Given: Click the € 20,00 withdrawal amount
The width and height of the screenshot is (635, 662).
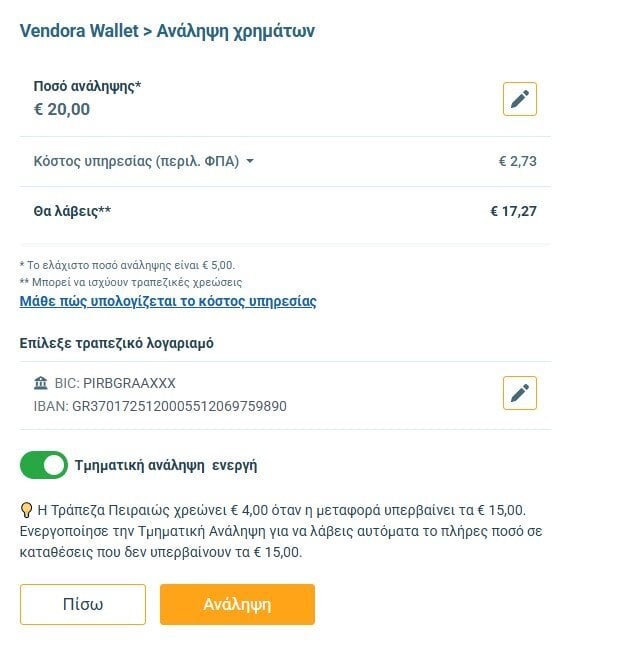Looking at the screenshot, I should pyautogui.click(x=62, y=109).
